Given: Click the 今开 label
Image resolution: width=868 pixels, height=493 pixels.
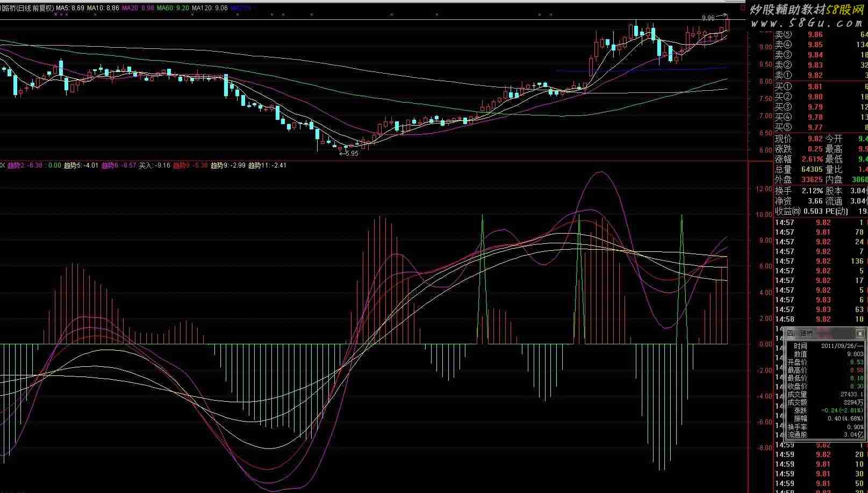Looking at the screenshot, I should coord(834,139).
